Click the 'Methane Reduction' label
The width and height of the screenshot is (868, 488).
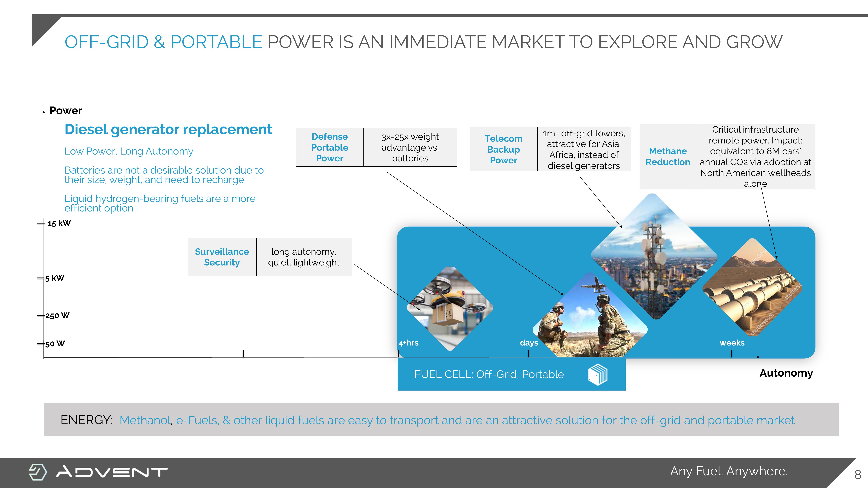(668, 157)
